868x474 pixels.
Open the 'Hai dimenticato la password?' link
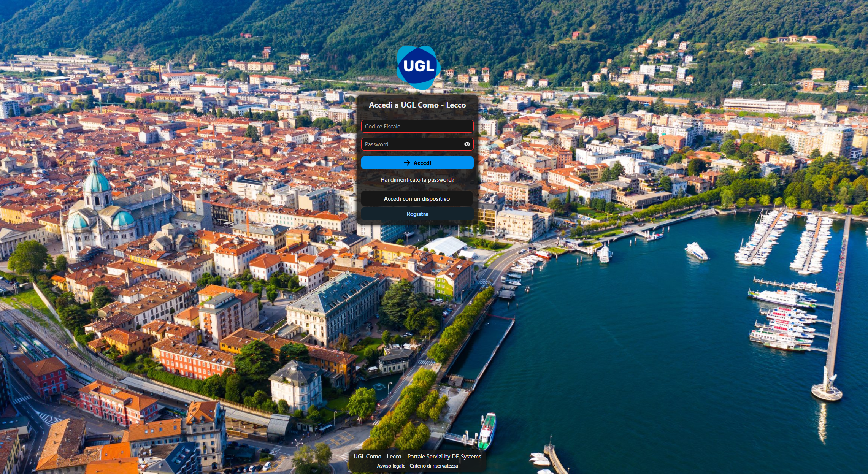[417, 180]
